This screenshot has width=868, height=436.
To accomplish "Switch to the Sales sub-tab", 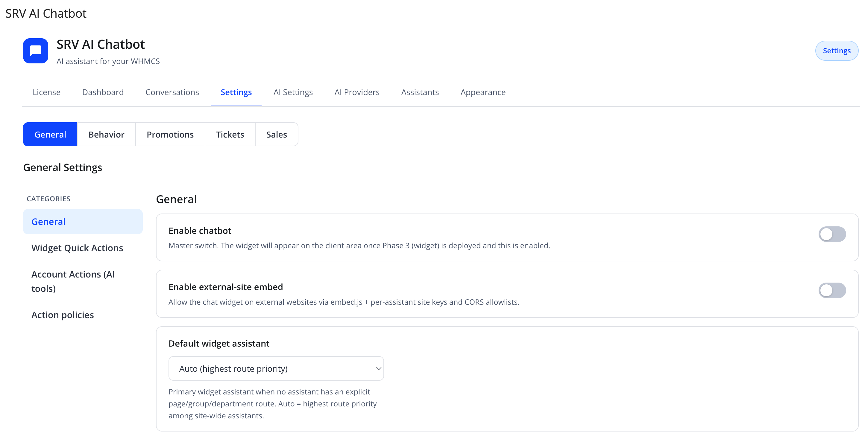I will click(277, 134).
